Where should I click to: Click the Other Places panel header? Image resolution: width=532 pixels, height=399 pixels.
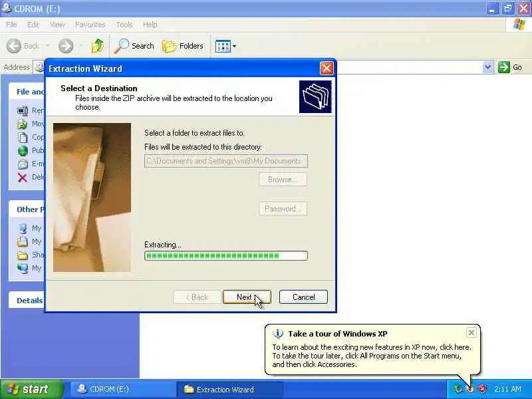point(27,209)
